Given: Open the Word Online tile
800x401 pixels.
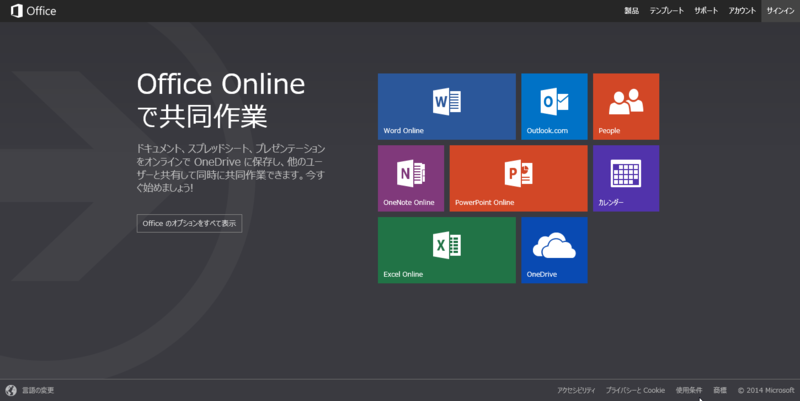Looking at the screenshot, I should coord(446,107).
